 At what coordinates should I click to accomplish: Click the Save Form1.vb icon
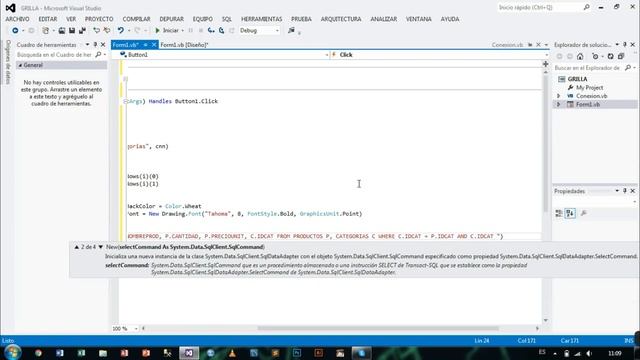(72, 31)
